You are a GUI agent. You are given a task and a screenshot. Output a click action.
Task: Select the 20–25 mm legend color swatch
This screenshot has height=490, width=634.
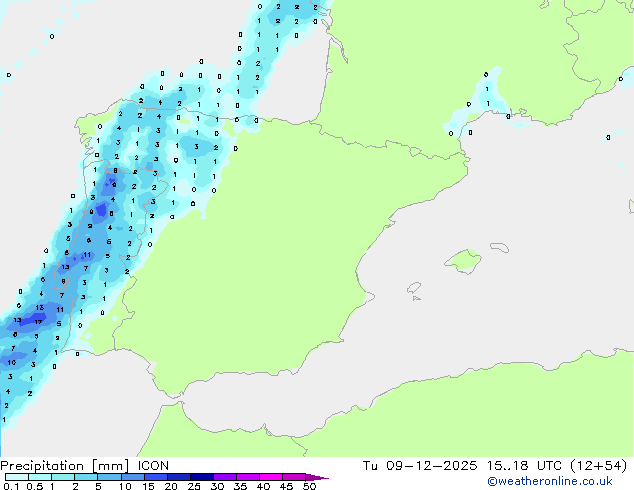(178, 477)
